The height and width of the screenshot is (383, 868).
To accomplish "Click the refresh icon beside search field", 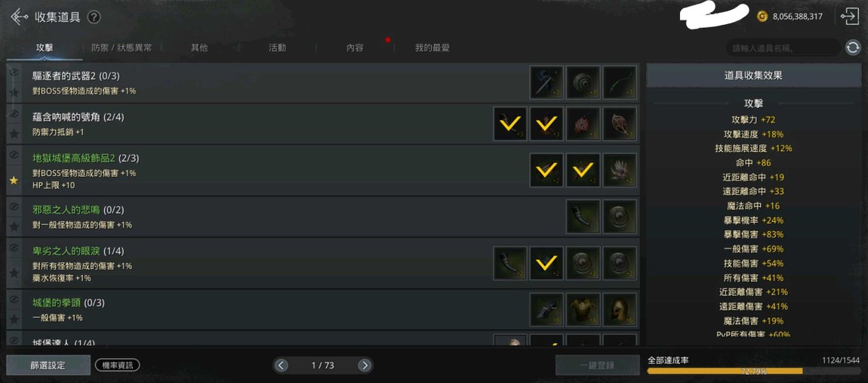I will pyautogui.click(x=852, y=48).
